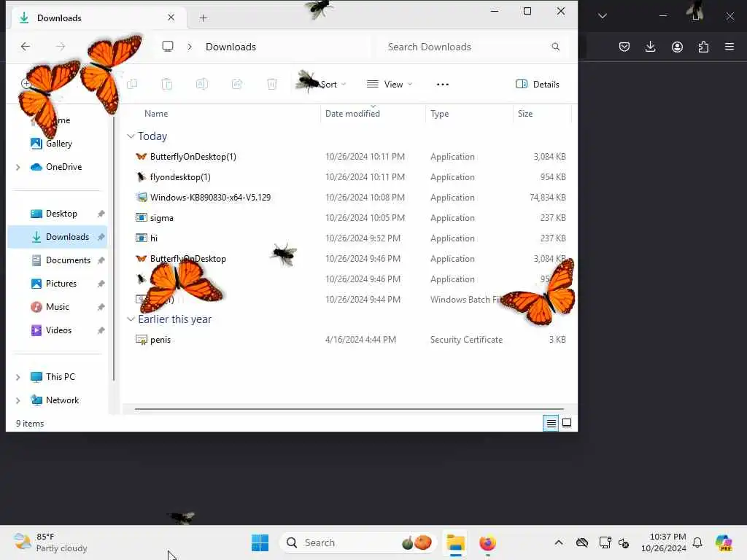Show hidden tray icons chevron
Screen dimensions: 747x560
pyautogui.click(x=558, y=542)
